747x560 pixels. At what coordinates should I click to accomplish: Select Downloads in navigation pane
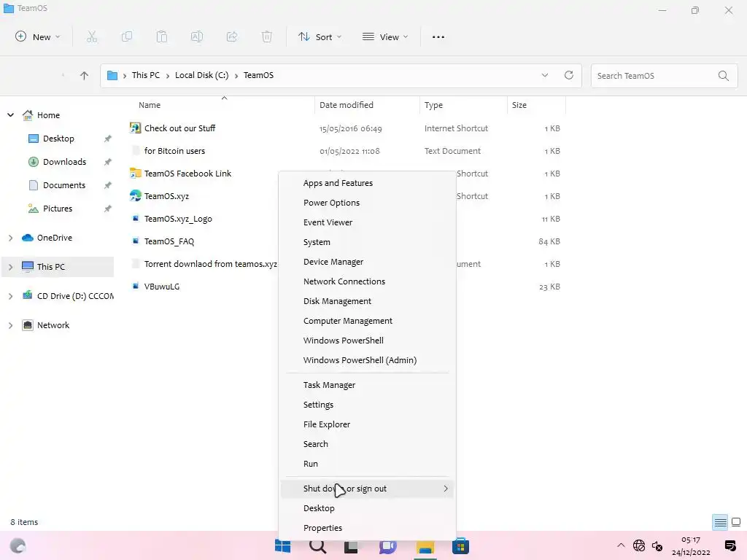point(64,161)
